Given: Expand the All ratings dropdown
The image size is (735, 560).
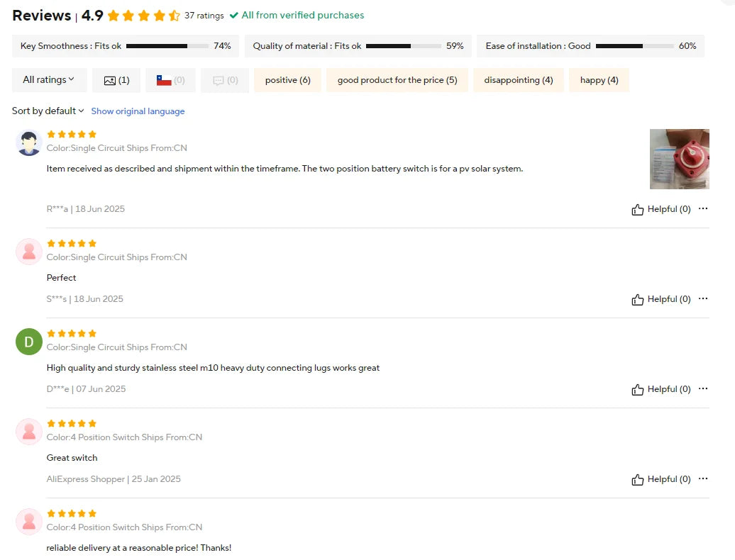Looking at the screenshot, I should click(x=49, y=80).
